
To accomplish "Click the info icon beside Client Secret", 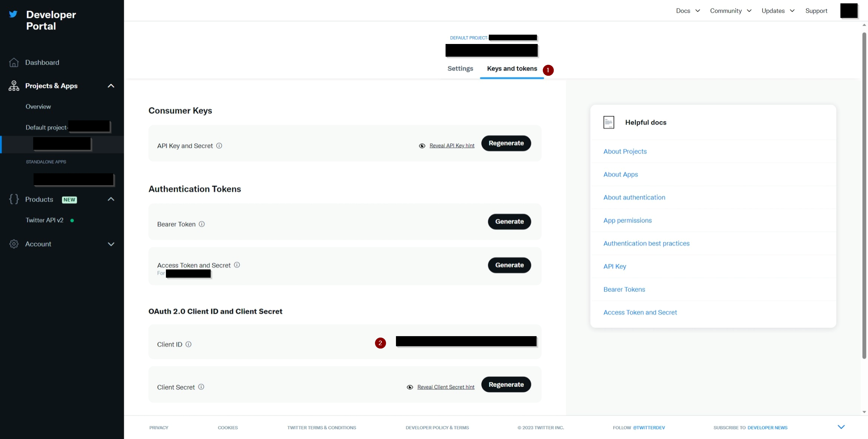I will click(201, 387).
